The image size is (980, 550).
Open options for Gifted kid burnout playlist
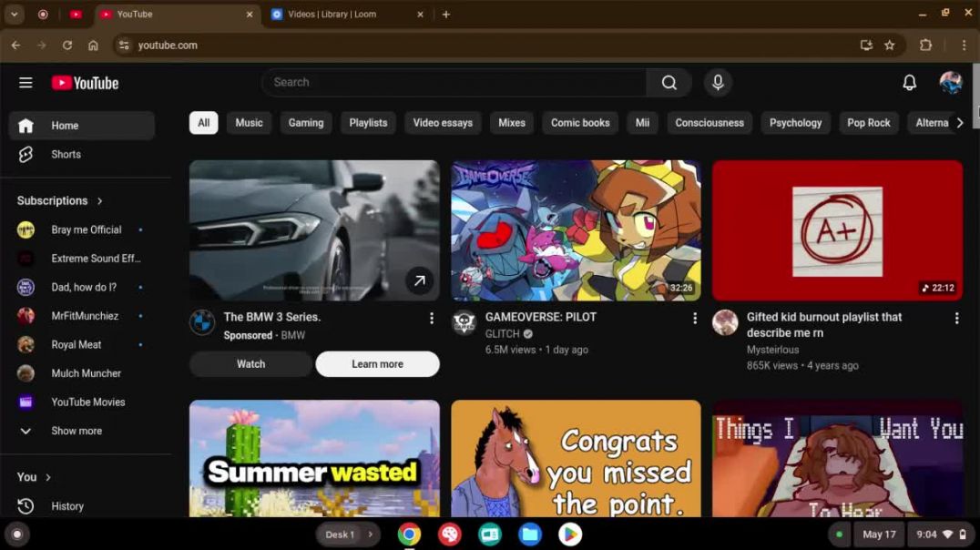[x=956, y=319]
